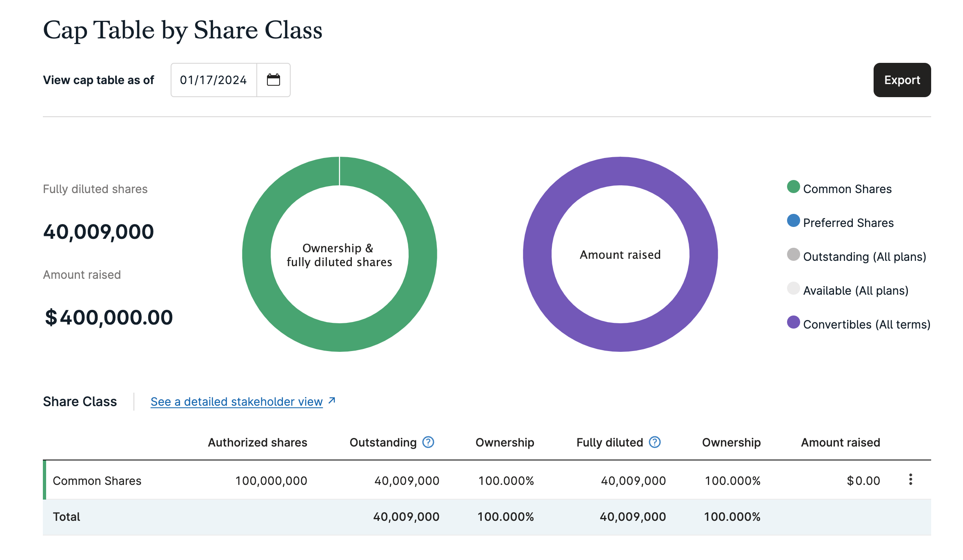
Task: Click the Fully diluted help icon
Action: coord(654,442)
